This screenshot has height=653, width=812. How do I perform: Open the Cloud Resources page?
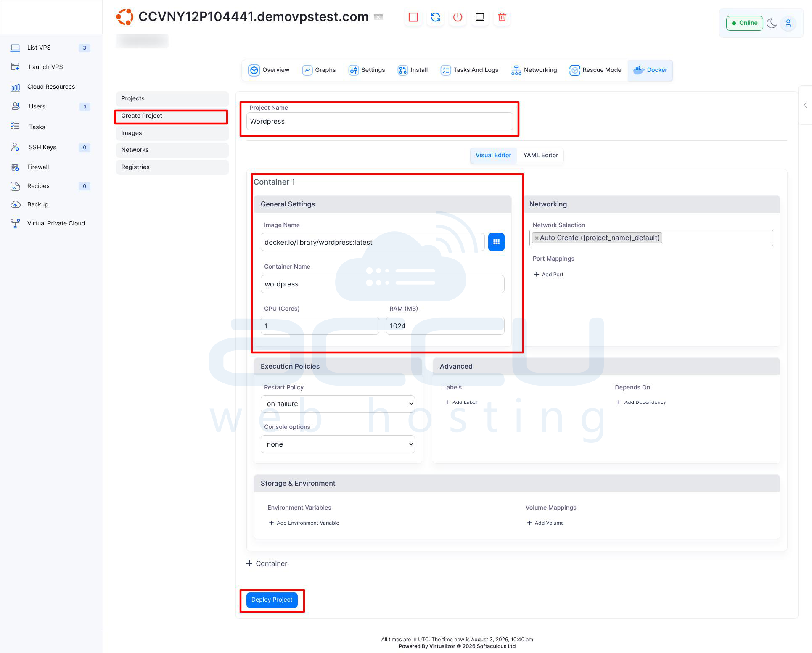(x=51, y=87)
